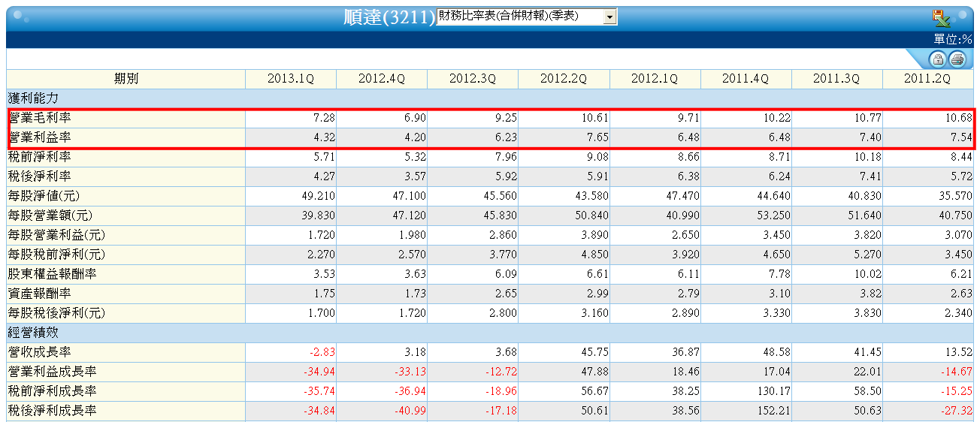This screenshot has height=422, width=980.
Task: Select 每股營業額 value 53.250 for 2011.4Q
Action: [773, 216]
